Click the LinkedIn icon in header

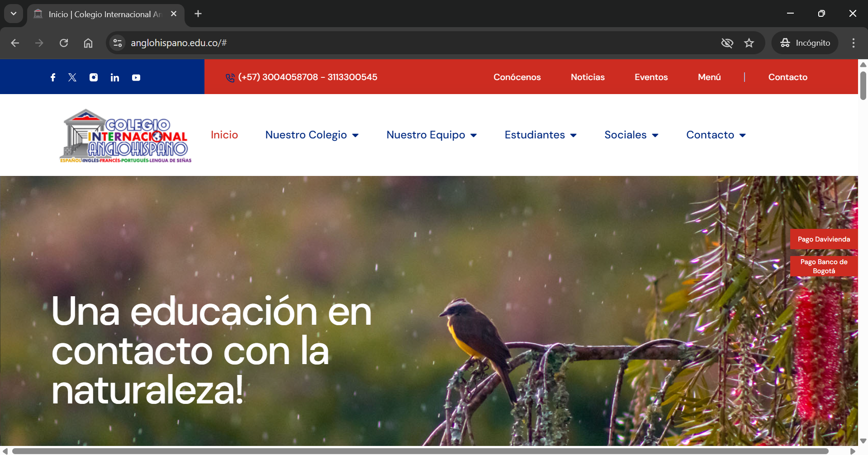pos(115,78)
